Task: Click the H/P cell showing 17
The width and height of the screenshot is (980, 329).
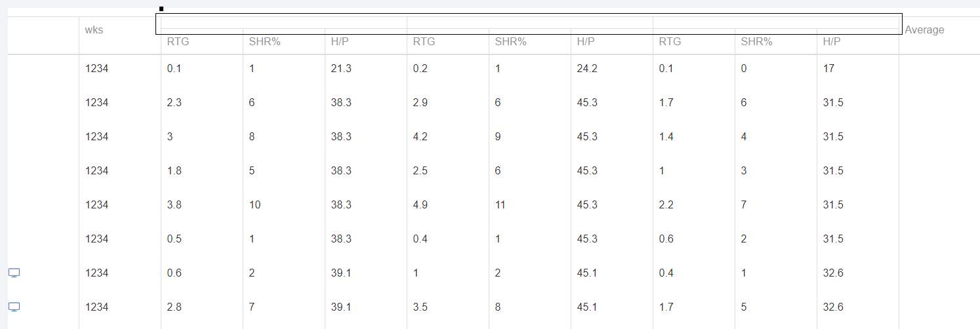Action: tap(858, 68)
